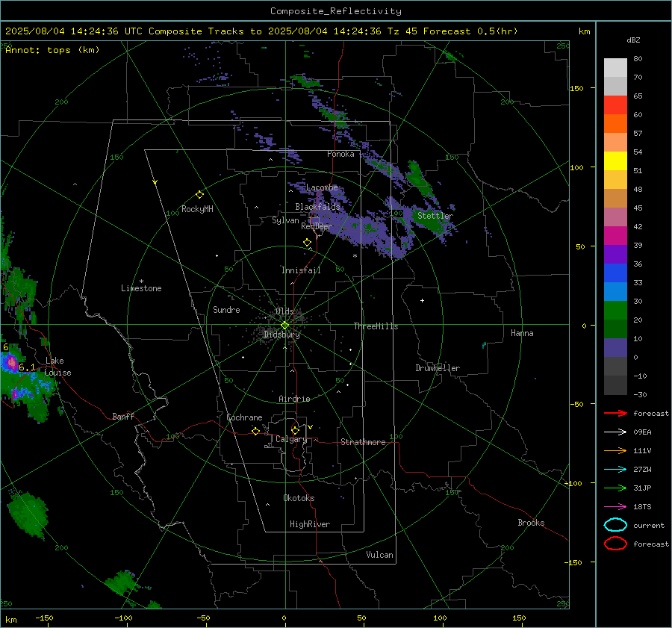The image size is (672, 628).
Task: Select the Ponoka town label
Action: click(x=340, y=155)
